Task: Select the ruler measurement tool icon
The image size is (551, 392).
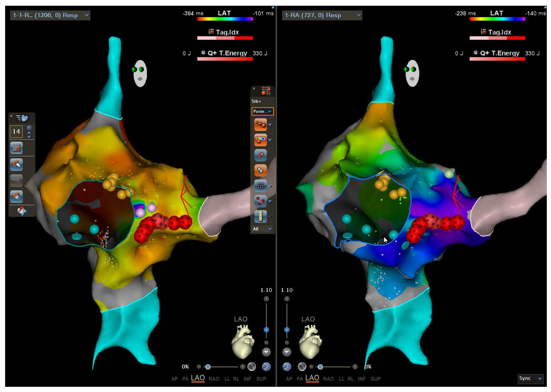Action: pos(260,216)
